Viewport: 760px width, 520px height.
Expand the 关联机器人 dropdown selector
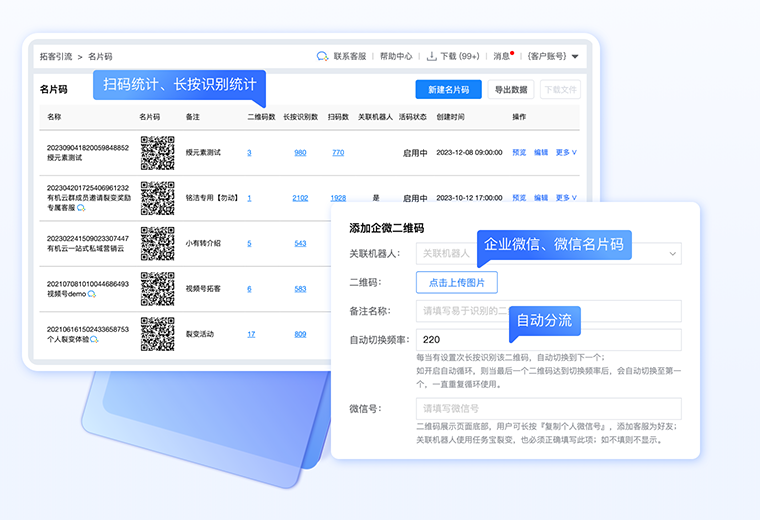click(x=672, y=254)
